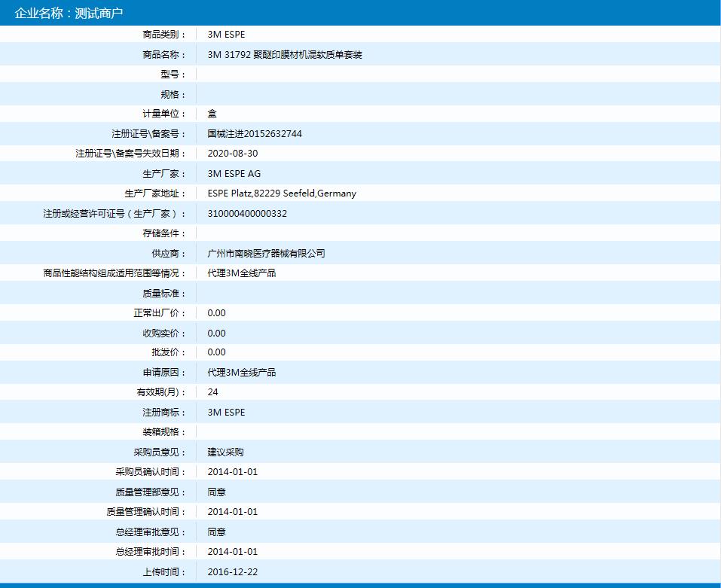Select license number 310000400000332
This screenshot has width=721, height=588.
click(x=247, y=214)
